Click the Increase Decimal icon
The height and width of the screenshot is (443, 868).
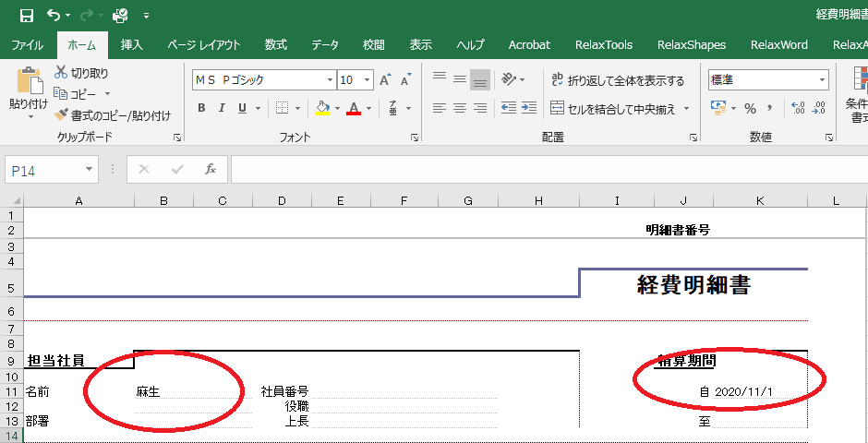point(797,108)
